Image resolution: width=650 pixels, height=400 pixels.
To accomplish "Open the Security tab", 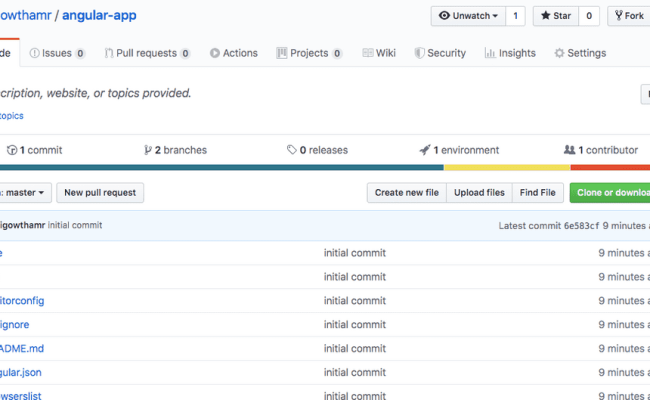I will coord(440,53).
